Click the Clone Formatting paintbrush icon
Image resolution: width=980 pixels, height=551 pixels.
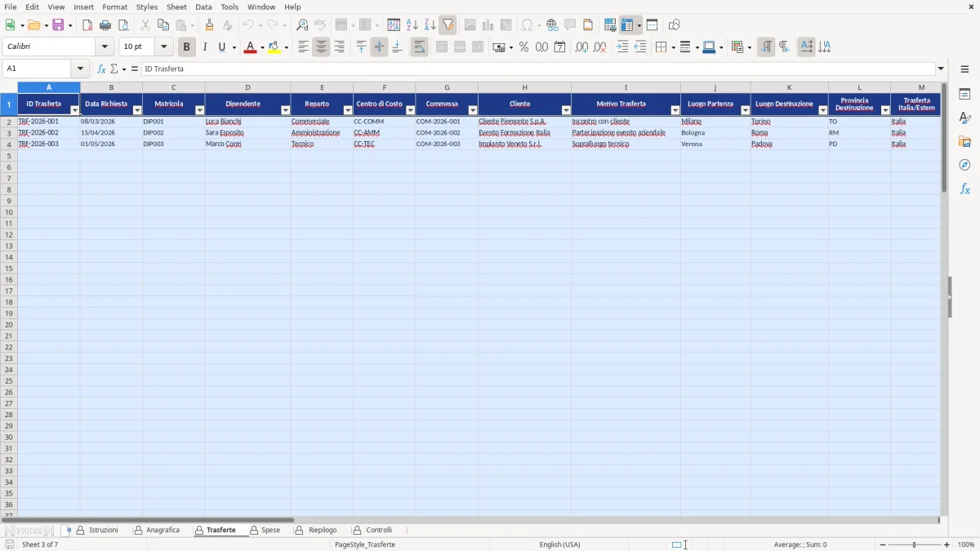coord(210,25)
